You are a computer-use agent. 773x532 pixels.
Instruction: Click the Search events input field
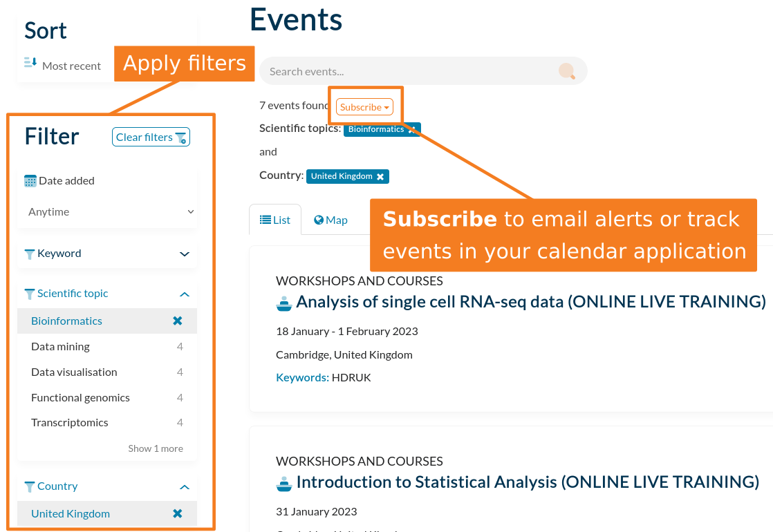point(408,71)
